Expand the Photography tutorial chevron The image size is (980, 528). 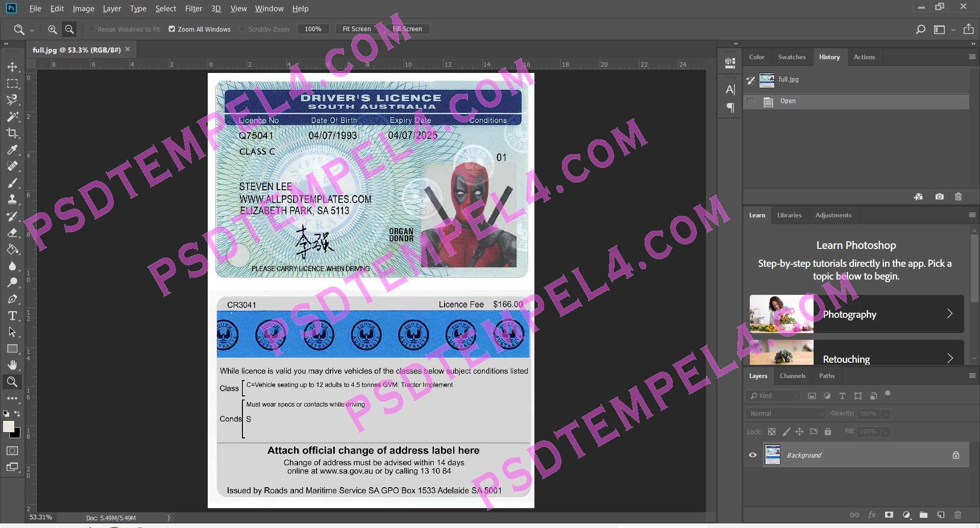point(949,314)
